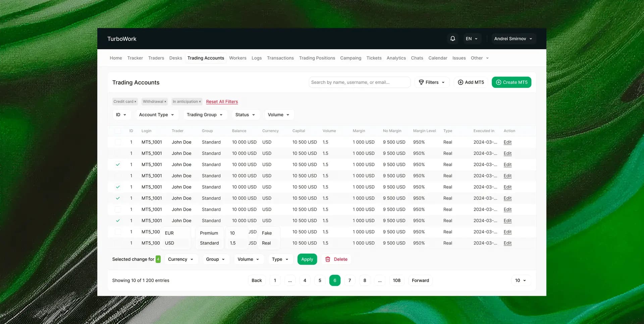Open the notifications bell
The image size is (644, 324).
coord(452,39)
